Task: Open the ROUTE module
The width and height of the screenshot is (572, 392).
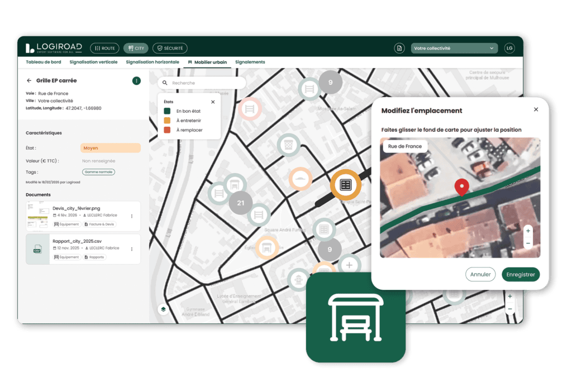Action: tap(104, 47)
